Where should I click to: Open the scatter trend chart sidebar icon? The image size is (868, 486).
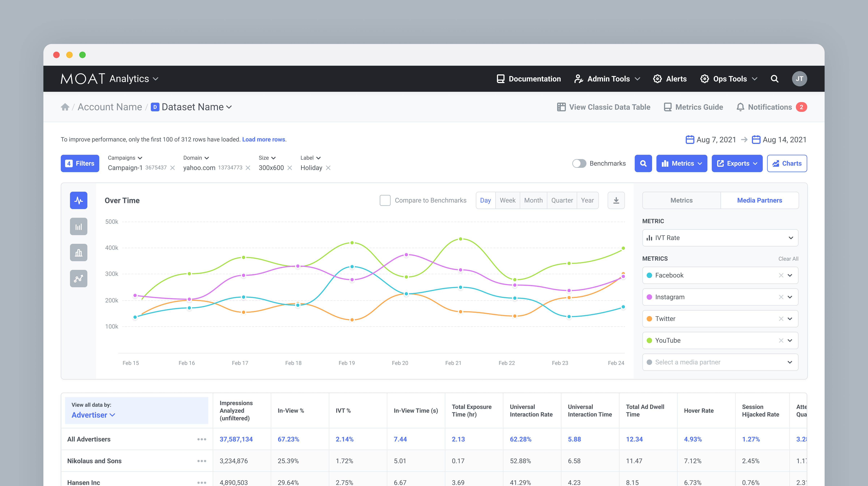click(78, 279)
